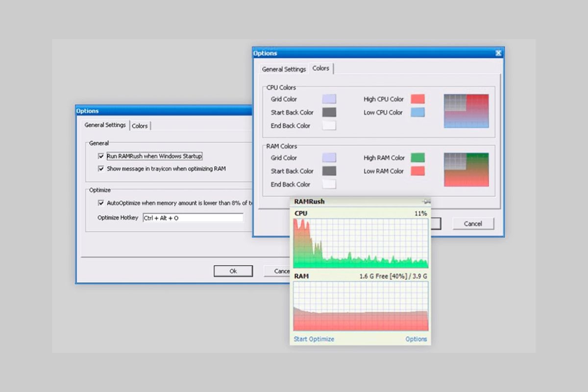
Task: Select the Low CPU Color swatch
Action: [x=417, y=112]
